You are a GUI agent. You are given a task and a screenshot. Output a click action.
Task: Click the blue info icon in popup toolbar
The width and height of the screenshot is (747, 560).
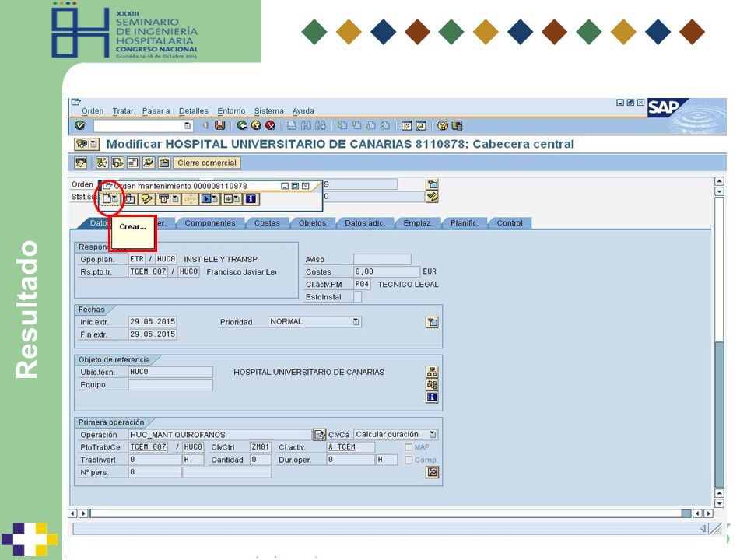tap(251, 198)
